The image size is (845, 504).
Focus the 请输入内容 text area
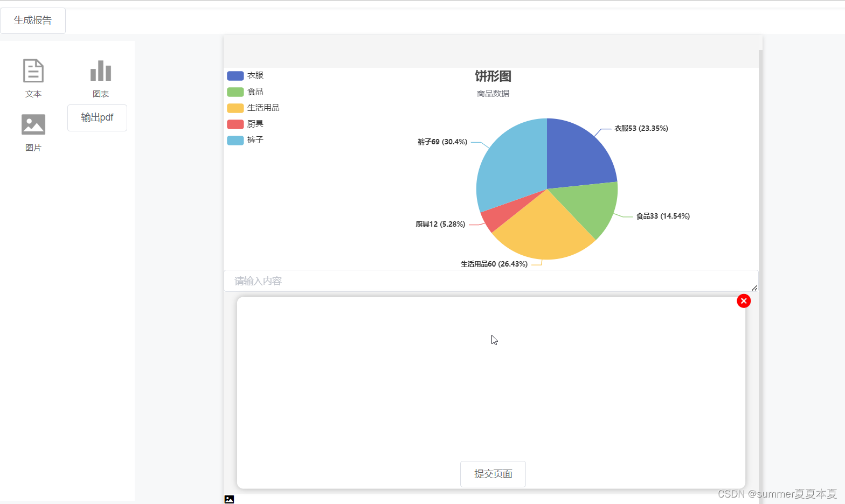coord(491,281)
